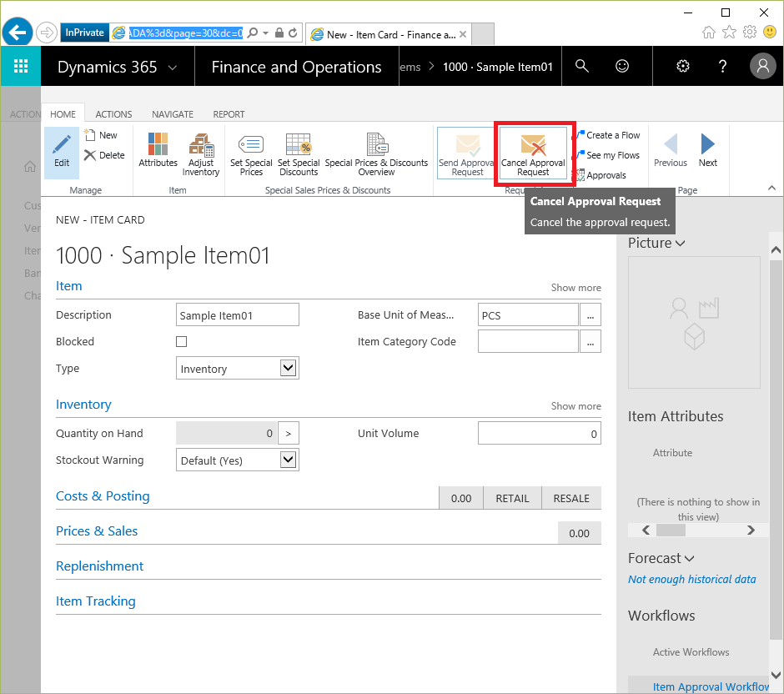Click Set Special Discounts
784x694 pixels.
[299, 154]
